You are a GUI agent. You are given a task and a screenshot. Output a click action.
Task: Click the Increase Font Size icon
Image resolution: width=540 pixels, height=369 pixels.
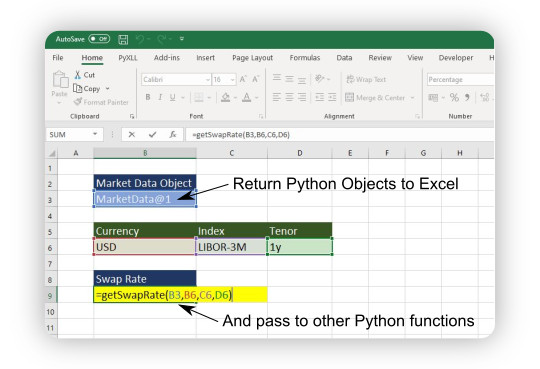243,79
